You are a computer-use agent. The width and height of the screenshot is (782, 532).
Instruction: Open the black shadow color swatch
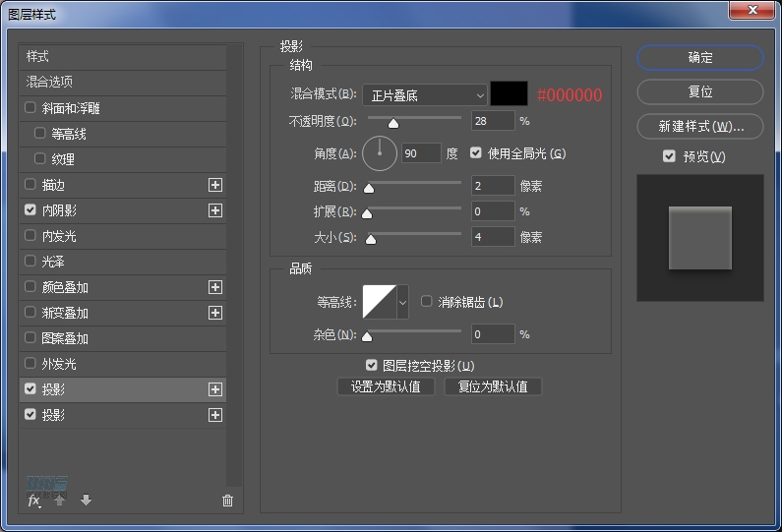point(509,93)
